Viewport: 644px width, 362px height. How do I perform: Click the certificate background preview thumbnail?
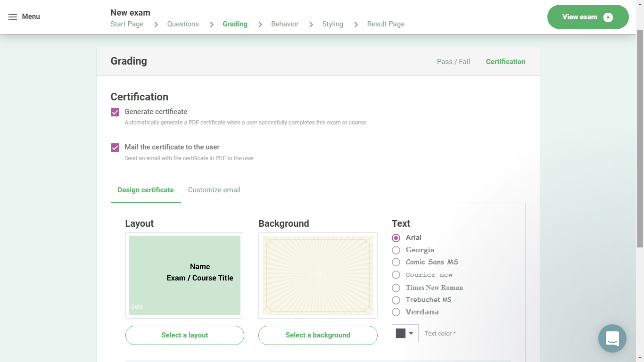tap(318, 276)
